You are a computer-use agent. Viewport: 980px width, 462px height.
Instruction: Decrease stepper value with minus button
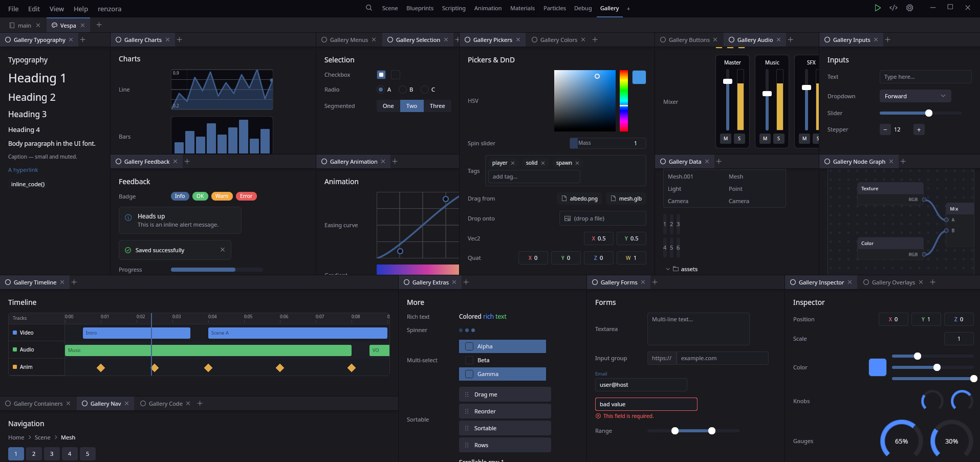tap(885, 129)
